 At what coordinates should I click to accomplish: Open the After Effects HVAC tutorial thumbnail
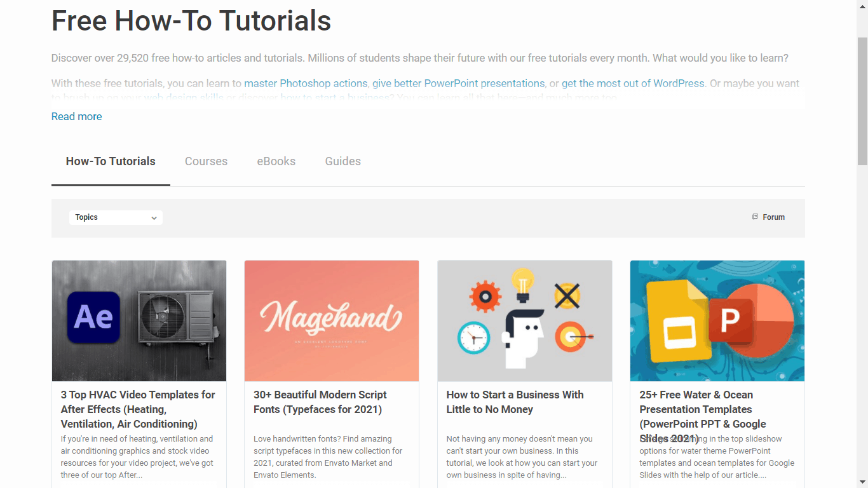pyautogui.click(x=139, y=321)
